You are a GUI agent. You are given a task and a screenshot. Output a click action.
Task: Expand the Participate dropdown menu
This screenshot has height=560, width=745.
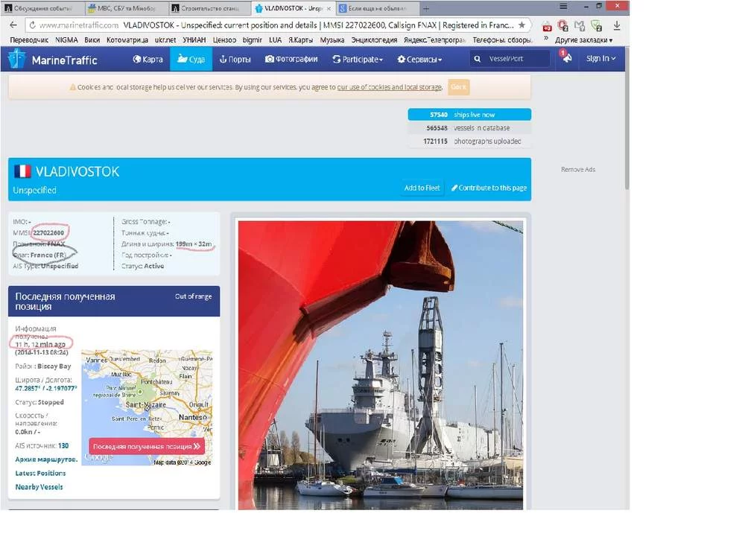(358, 60)
